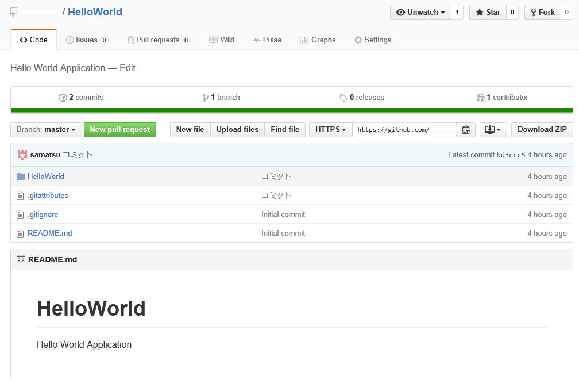Fork the HelloWorld repository

tap(542, 12)
